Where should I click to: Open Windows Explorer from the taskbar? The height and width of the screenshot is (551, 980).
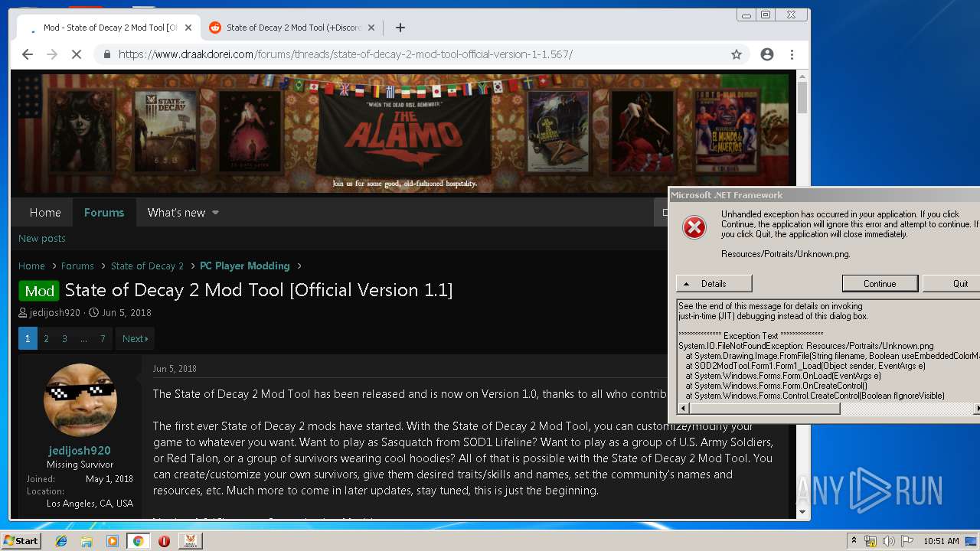87,541
